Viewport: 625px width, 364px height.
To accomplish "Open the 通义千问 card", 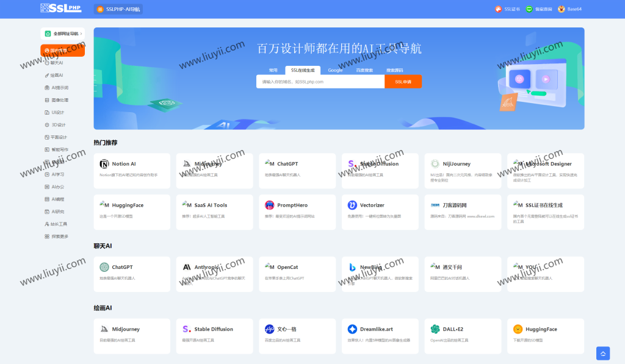I will click(x=463, y=274).
